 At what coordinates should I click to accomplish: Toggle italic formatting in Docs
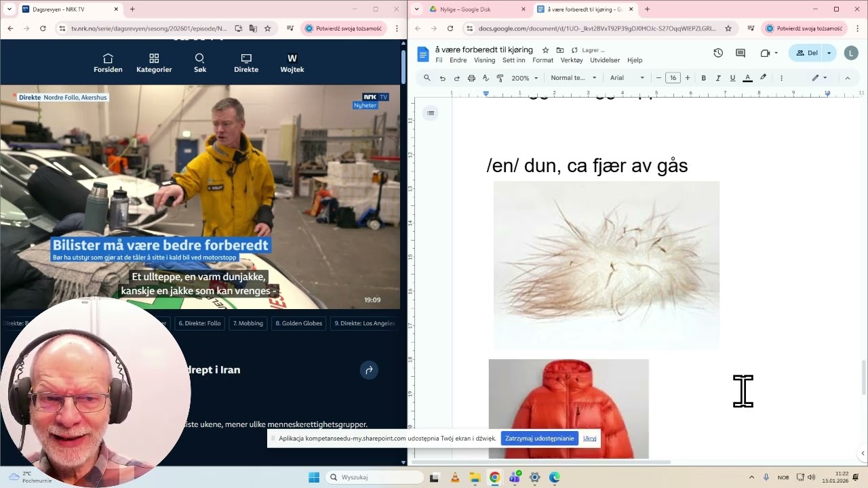pos(718,78)
